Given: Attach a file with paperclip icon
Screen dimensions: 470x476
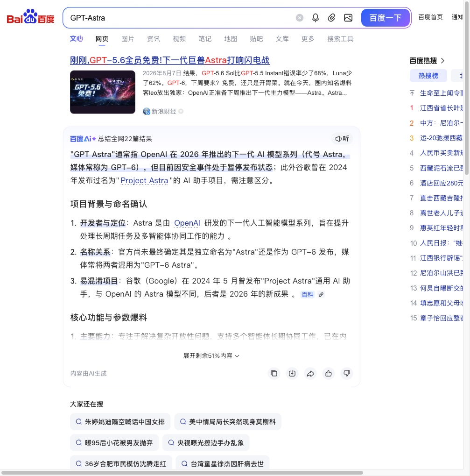Looking at the screenshot, I should point(331,18).
